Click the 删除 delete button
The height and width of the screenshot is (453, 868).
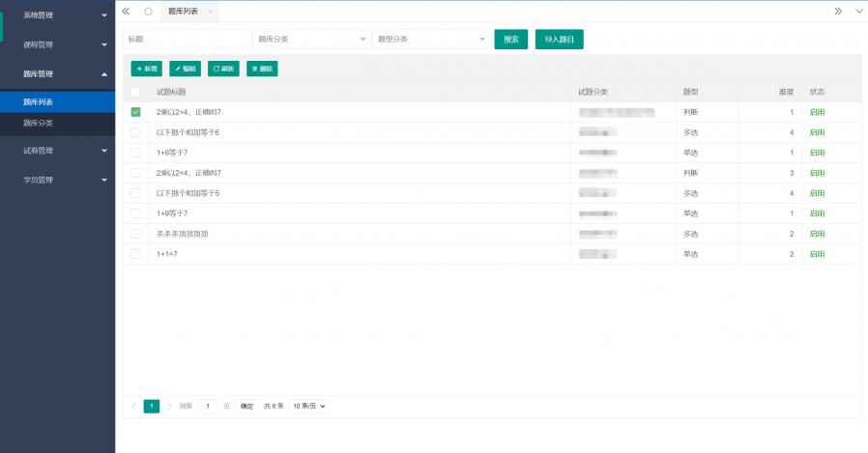pyautogui.click(x=262, y=69)
